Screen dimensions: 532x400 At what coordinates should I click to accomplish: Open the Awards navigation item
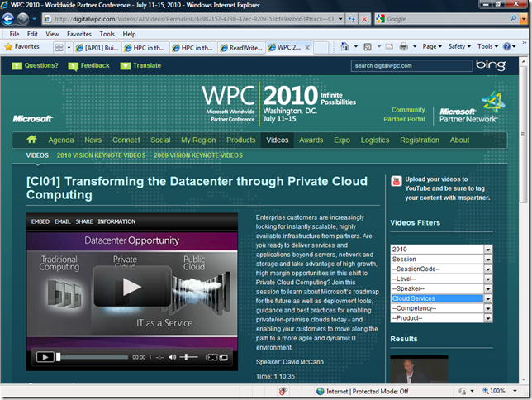point(311,140)
